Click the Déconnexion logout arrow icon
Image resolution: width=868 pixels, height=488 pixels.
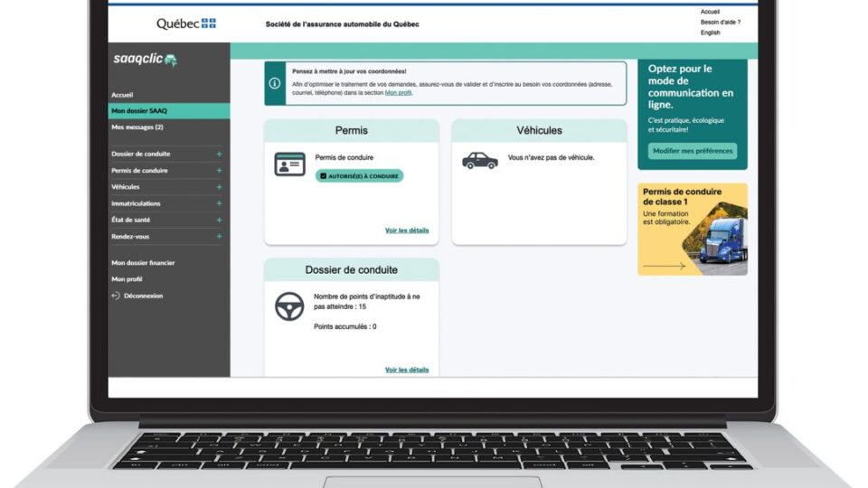pyautogui.click(x=116, y=296)
